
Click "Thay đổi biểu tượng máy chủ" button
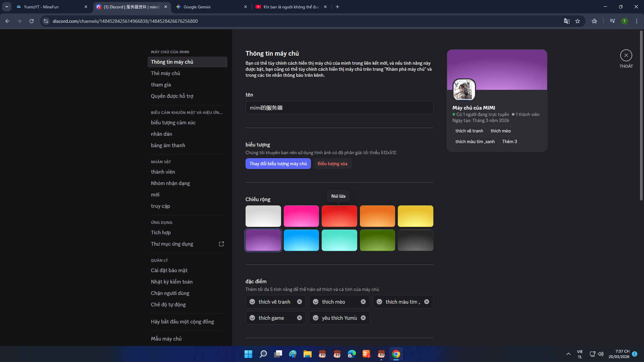coord(278,164)
